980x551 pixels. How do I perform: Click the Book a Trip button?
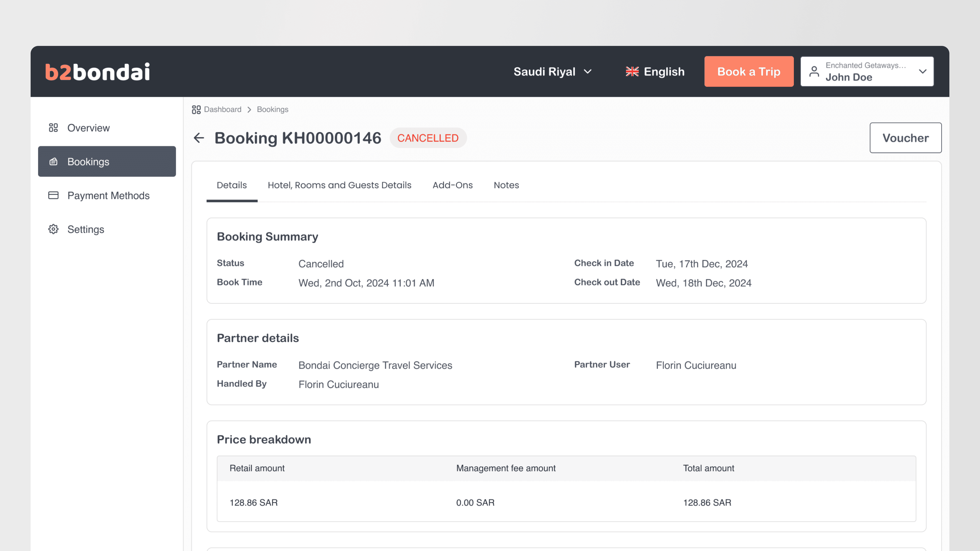pyautogui.click(x=749, y=72)
